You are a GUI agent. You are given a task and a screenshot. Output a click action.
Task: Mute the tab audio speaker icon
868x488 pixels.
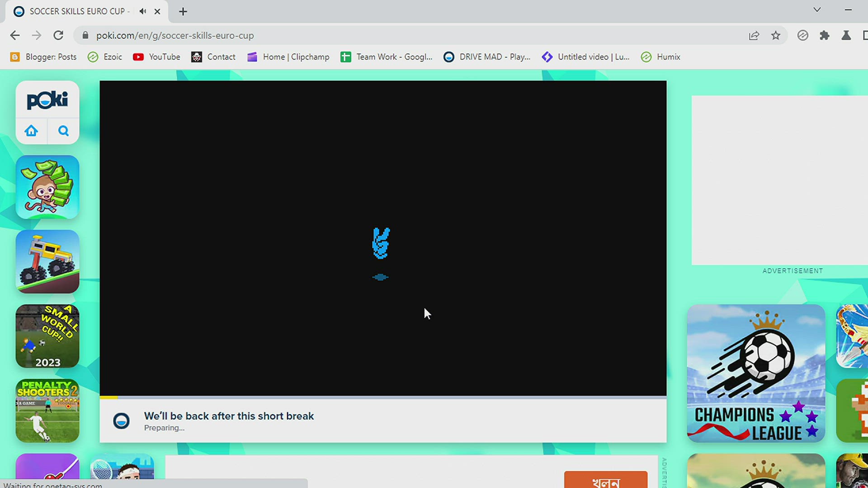(143, 11)
